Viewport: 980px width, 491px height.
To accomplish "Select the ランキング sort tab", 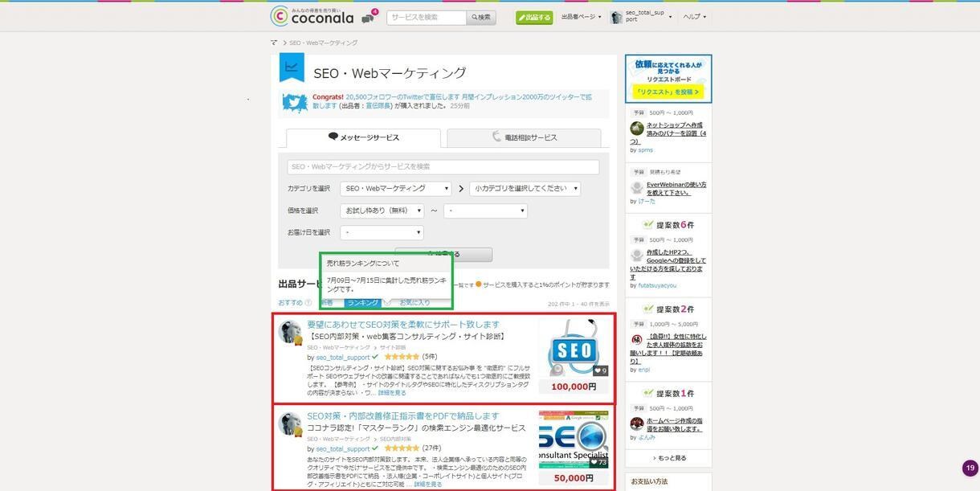I will 363,303.
